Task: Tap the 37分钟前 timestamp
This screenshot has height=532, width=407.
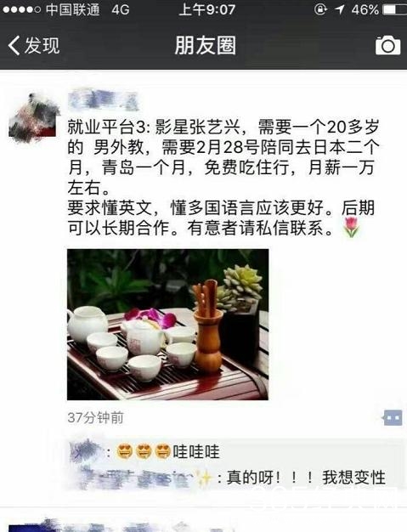Action: pos(95,417)
